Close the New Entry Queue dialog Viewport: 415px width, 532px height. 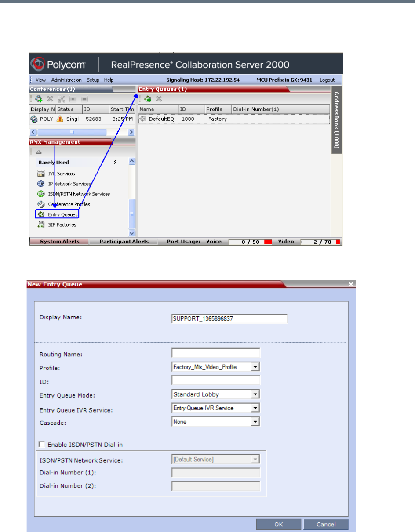click(x=351, y=284)
